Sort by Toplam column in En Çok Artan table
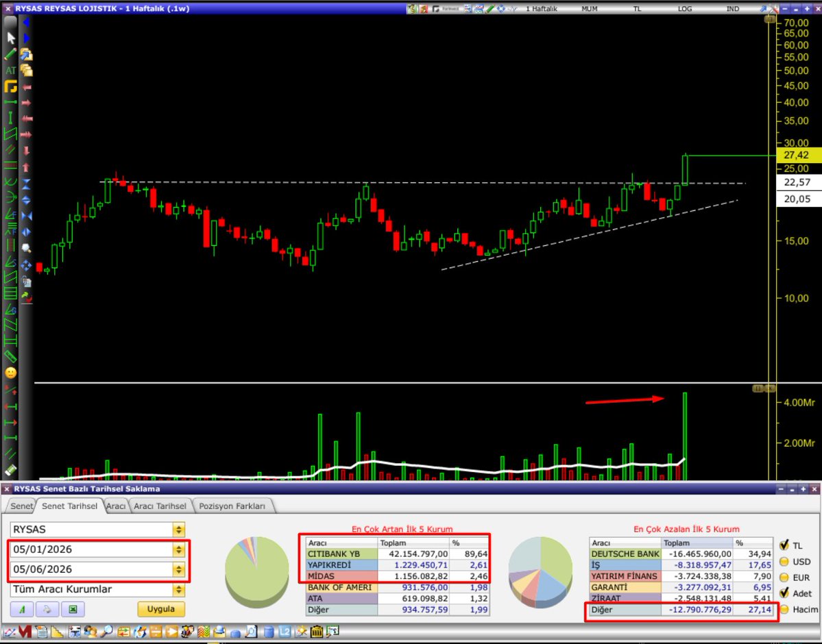Image resolution: width=822 pixels, height=644 pixels. [x=413, y=543]
